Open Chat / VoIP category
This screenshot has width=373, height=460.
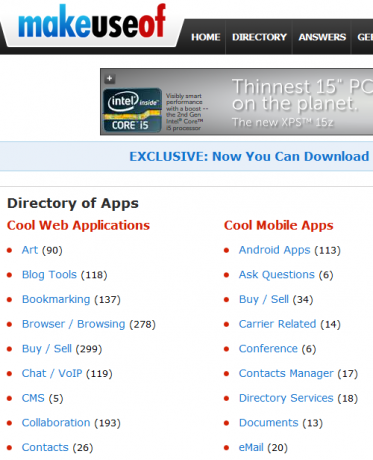[x=52, y=373]
